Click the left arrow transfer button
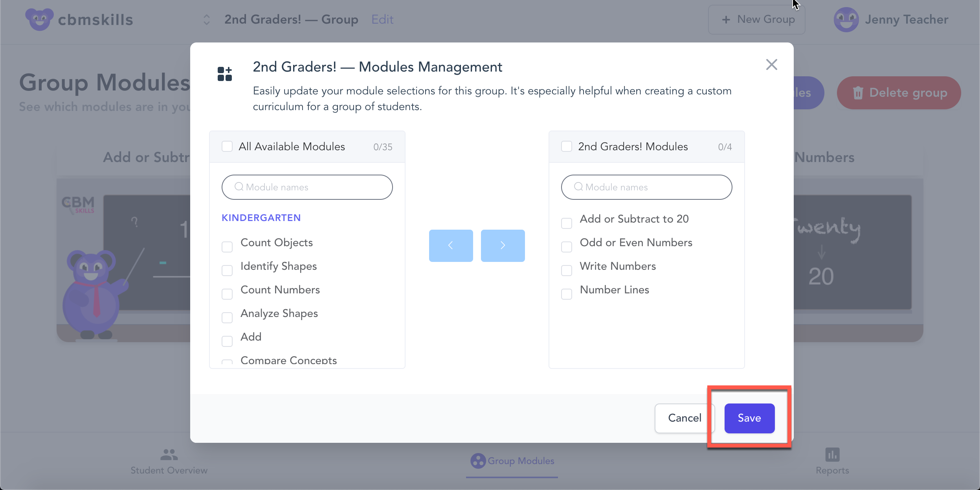 (x=451, y=245)
